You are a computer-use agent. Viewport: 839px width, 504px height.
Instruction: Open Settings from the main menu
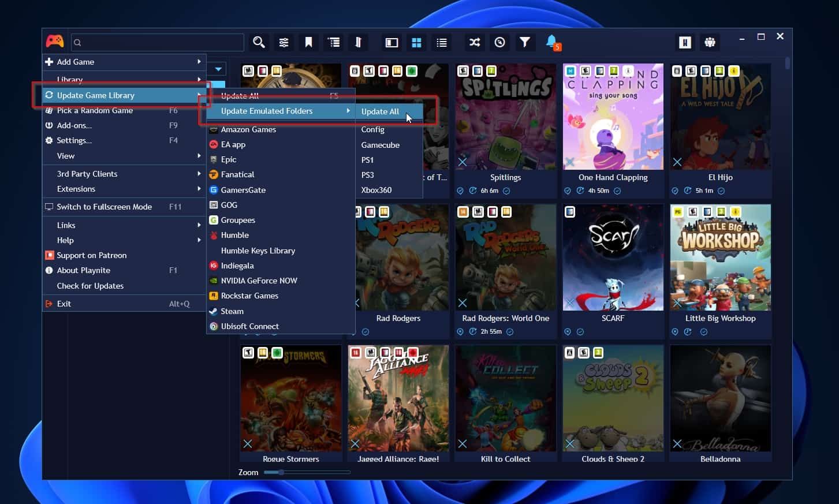(x=124, y=140)
